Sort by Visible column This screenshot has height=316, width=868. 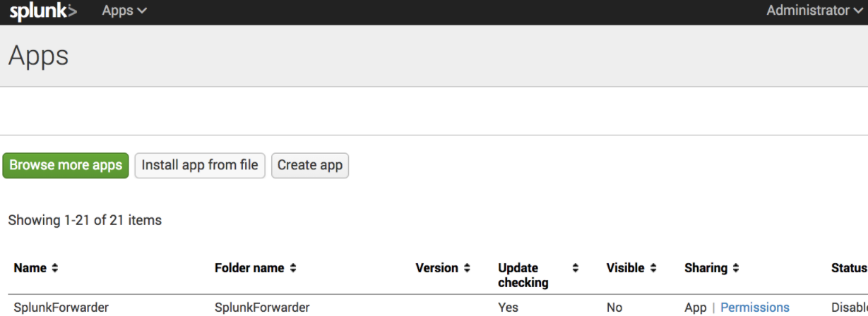631,268
